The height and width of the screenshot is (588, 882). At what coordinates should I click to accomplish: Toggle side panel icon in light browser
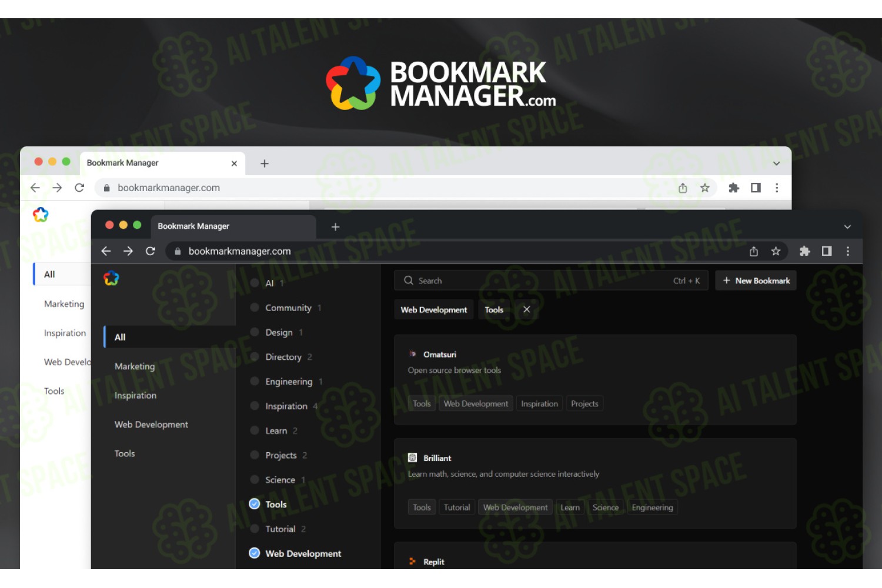click(x=756, y=188)
